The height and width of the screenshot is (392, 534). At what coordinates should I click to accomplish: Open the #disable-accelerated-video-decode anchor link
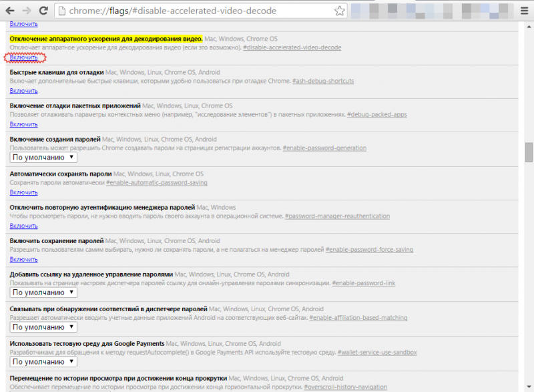point(292,47)
